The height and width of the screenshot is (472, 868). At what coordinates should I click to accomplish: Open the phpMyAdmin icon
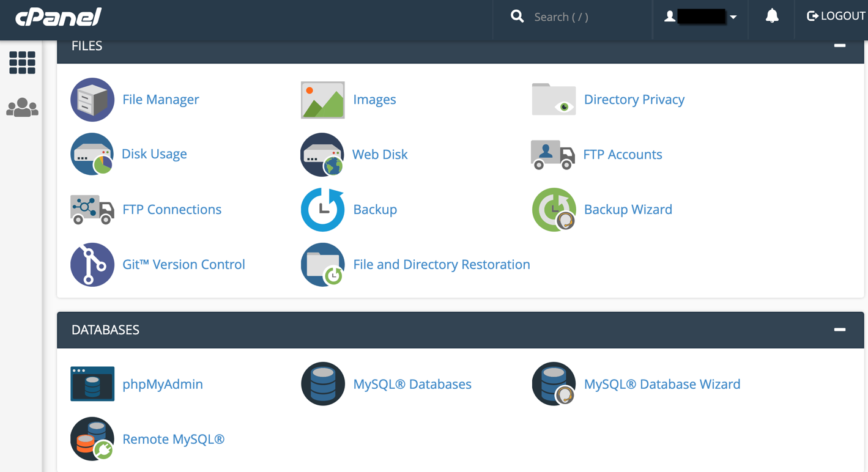[92, 384]
